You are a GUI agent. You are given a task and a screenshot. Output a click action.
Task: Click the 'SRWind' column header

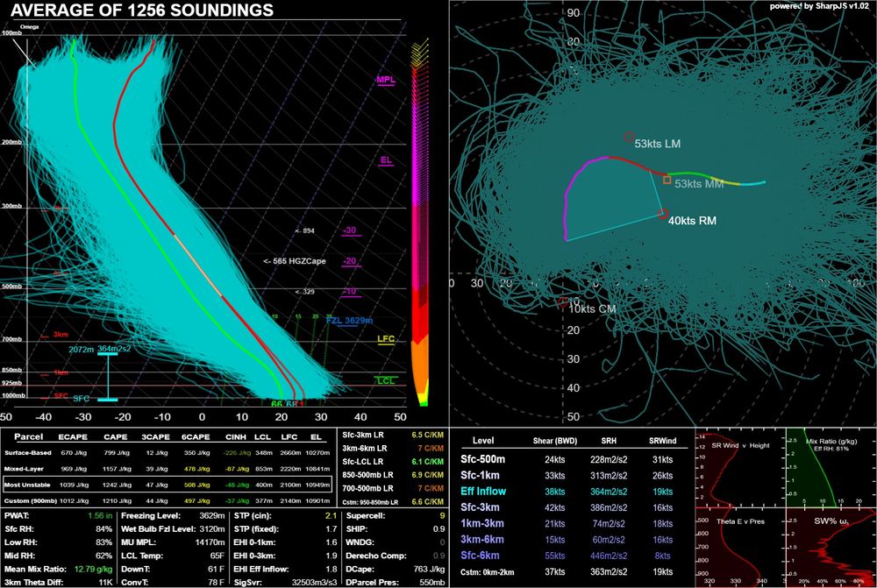click(663, 441)
